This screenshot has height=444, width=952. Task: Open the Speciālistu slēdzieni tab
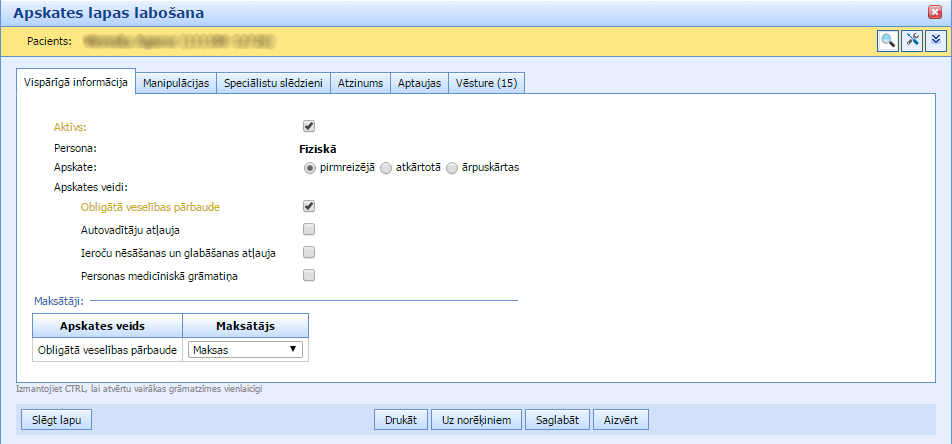point(273,83)
